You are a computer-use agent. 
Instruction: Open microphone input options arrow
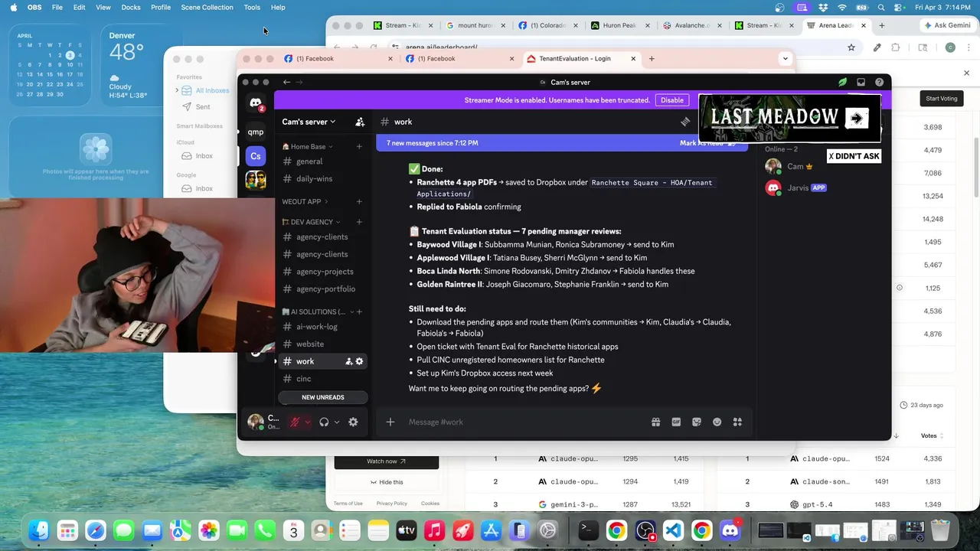(x=308, y=422)
